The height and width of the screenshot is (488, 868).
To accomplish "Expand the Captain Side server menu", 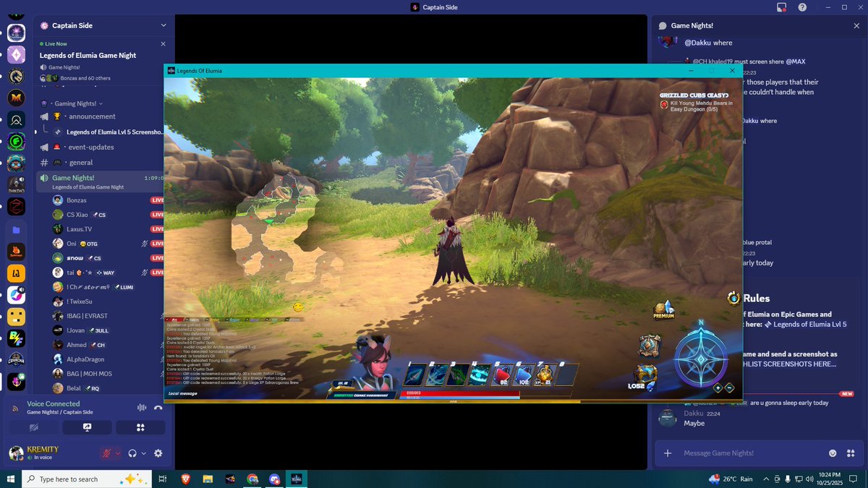I will tap(163, 25).
